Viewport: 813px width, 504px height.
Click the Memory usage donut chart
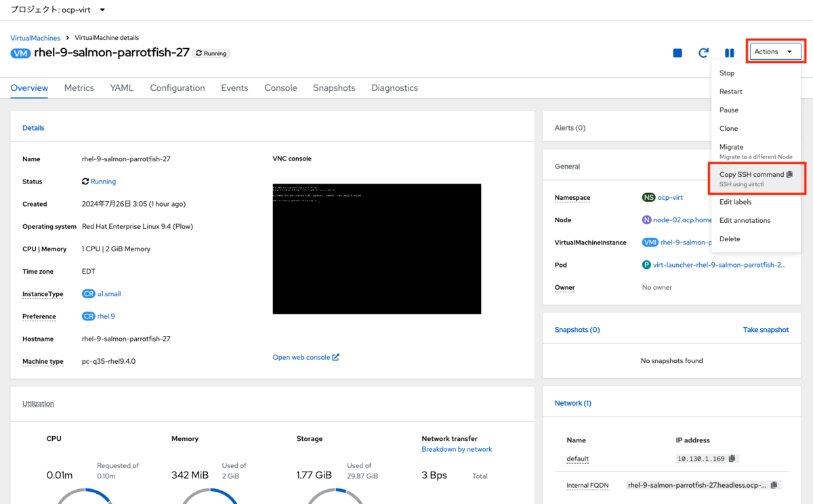click(x=210, y=495)
